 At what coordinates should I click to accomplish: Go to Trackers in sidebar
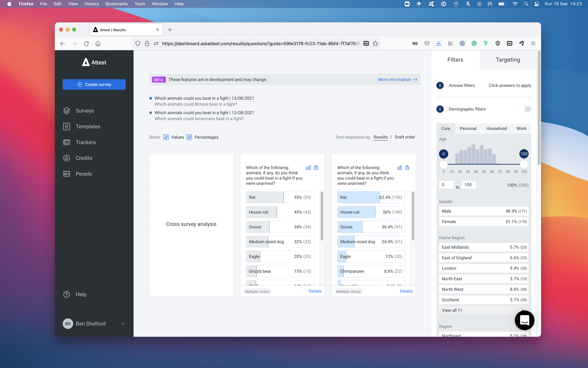click(86, 142)
